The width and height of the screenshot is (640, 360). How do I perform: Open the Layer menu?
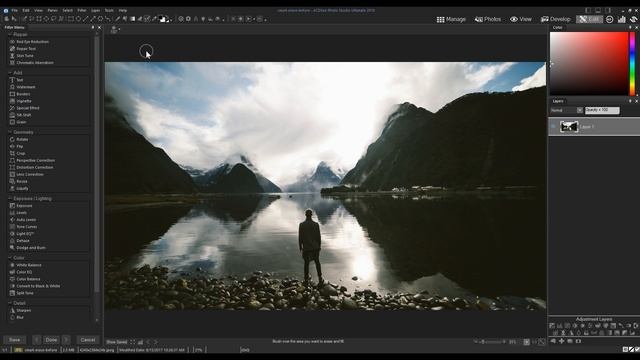pos(96,10)
